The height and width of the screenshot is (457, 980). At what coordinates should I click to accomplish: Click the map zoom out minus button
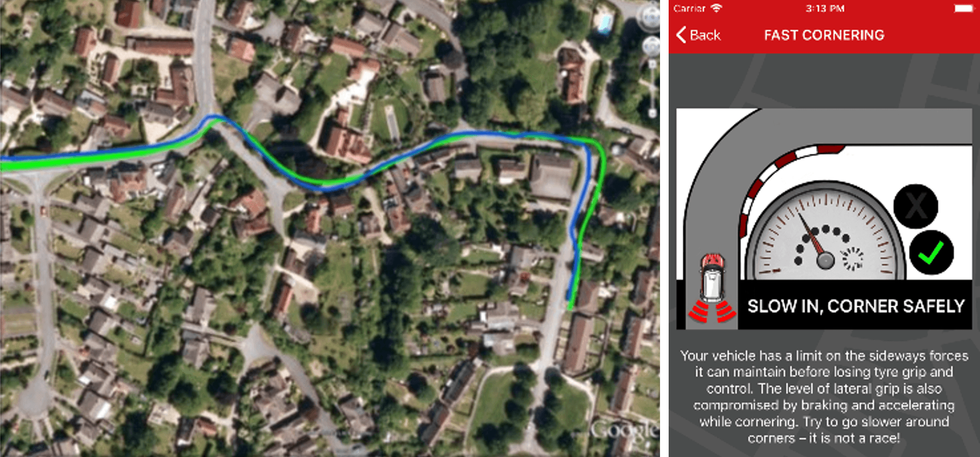(652, 113)
